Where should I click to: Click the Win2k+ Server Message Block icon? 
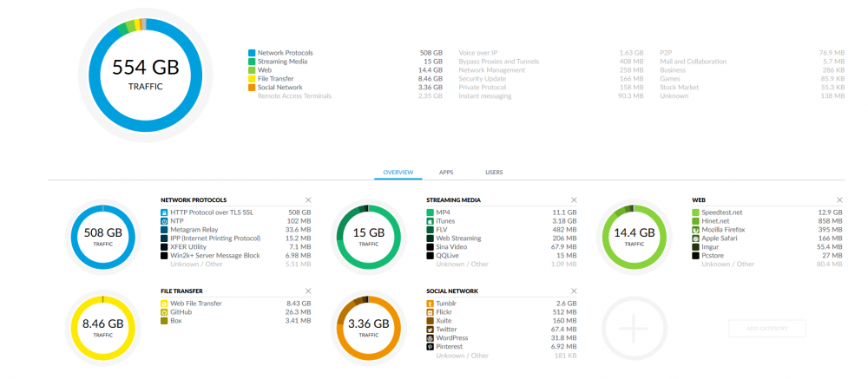[164, 256]
